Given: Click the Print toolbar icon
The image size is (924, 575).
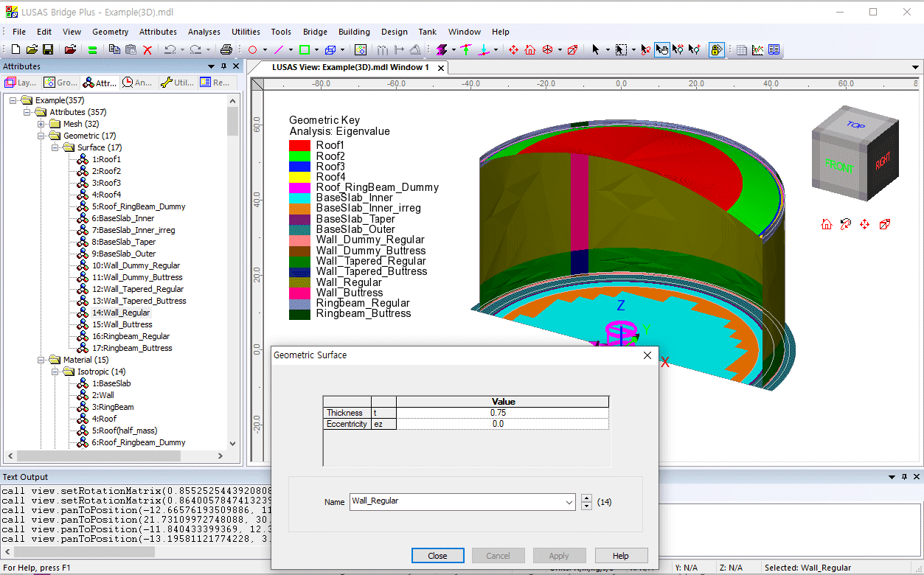Looking at the screenshot, I should coord(226,49).
